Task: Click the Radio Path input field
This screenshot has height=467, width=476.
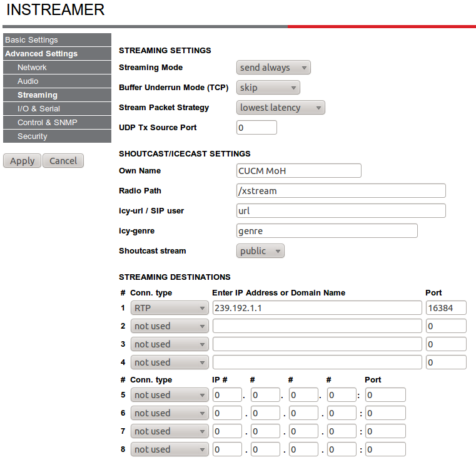Action: [340, 191]
